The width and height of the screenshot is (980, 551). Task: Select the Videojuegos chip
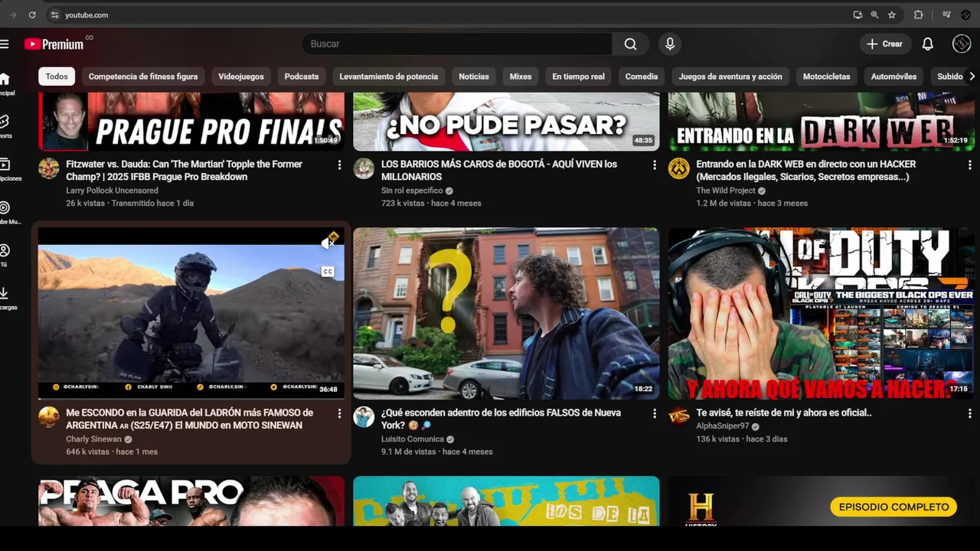pos(240,77)
